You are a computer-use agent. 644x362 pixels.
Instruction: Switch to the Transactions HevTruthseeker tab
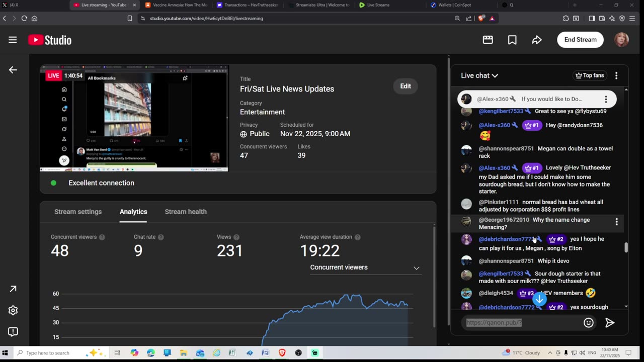point(248,5)
